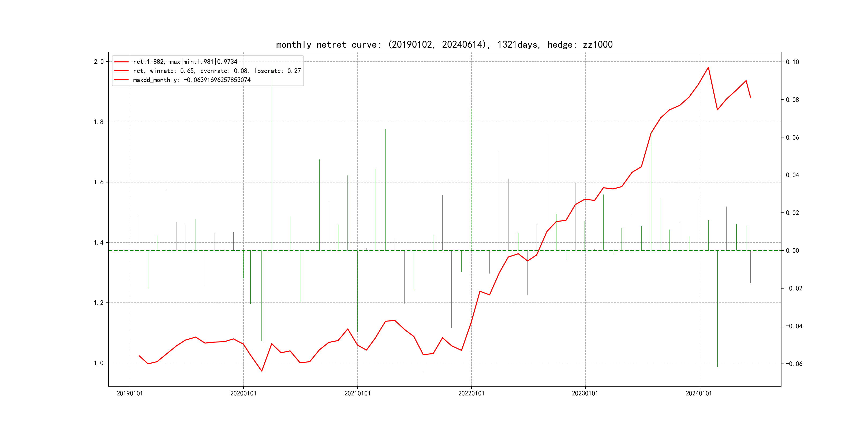868x434 pixels.
Task: Click the -0.06 right y-axis label
Action: (x=794, y=364)
